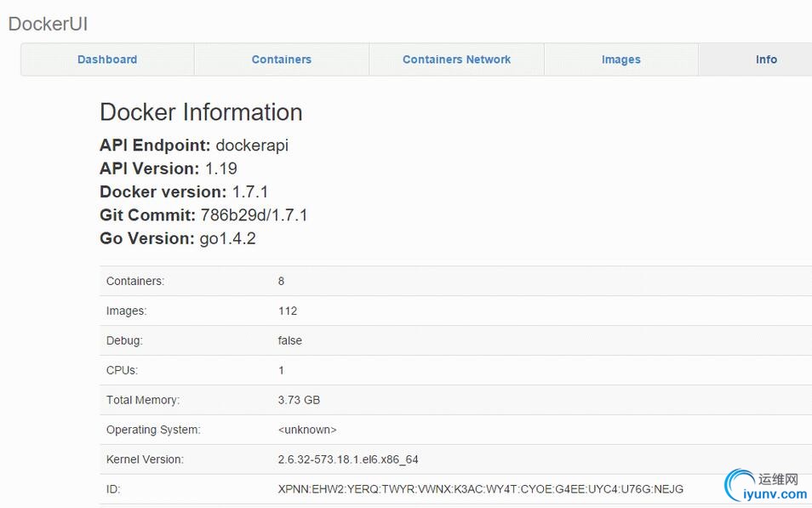This screenshot has height=508, width=812.
Task: Select Docker version value 1.7.1
Action: click(250, 191)
